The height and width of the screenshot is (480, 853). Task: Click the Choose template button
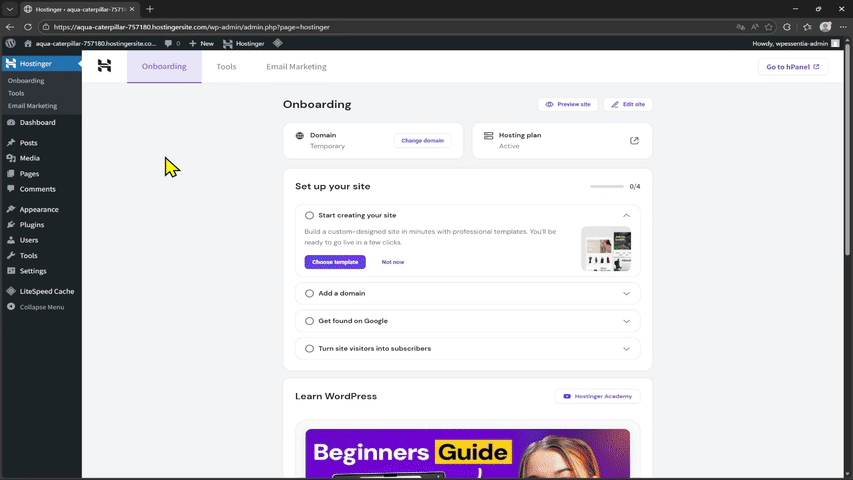[x=335, y=262]
